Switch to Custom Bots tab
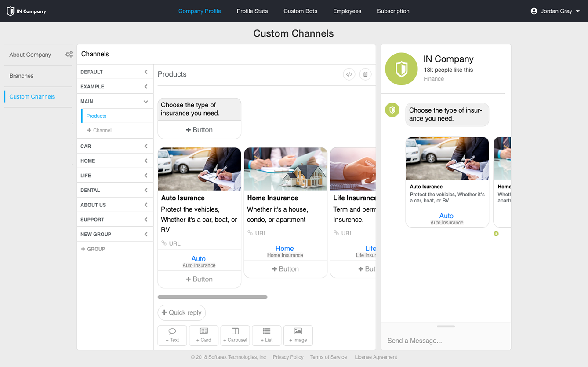Screen dimensions: 588x367 [x=300, y=11]
